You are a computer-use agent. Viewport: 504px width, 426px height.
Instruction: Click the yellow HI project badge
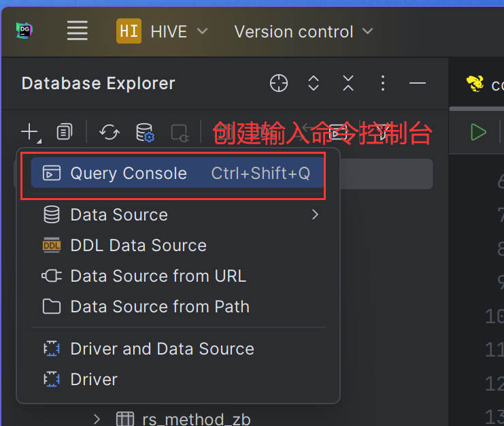pyautogui.click(x=129, y=31)
